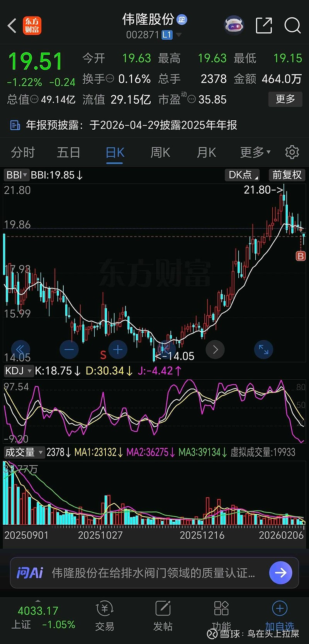Open the search magnifier
This screenshot has width=309, height=644.
[292, 25]
